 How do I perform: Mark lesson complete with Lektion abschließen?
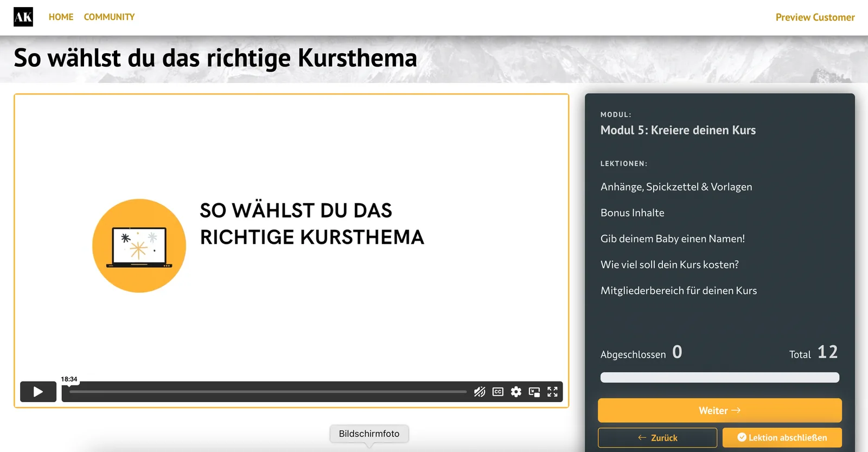782,437
